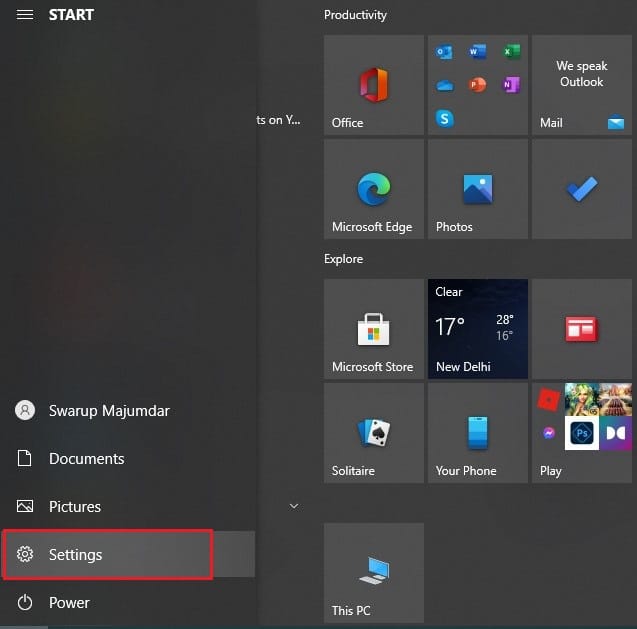Open Swarup Majumdar account menu

coord(128,410)
